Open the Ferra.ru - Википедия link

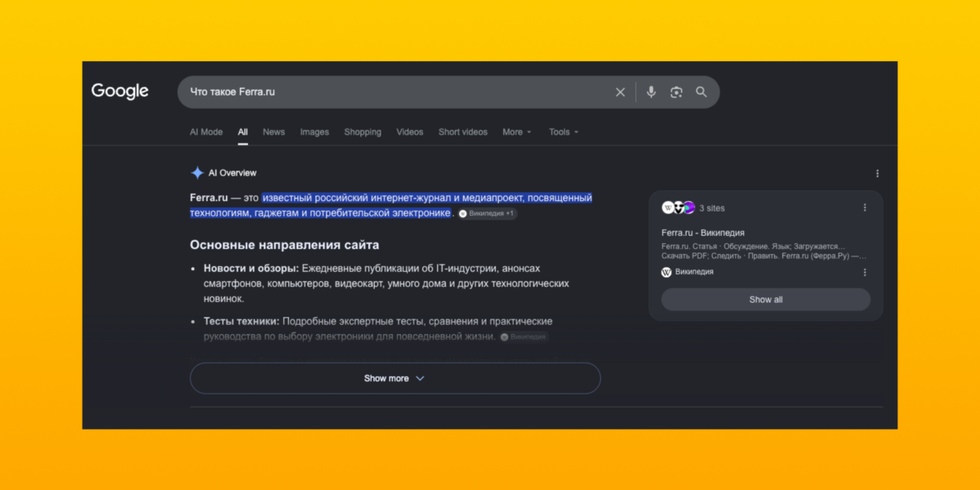(x=703, y=233)
